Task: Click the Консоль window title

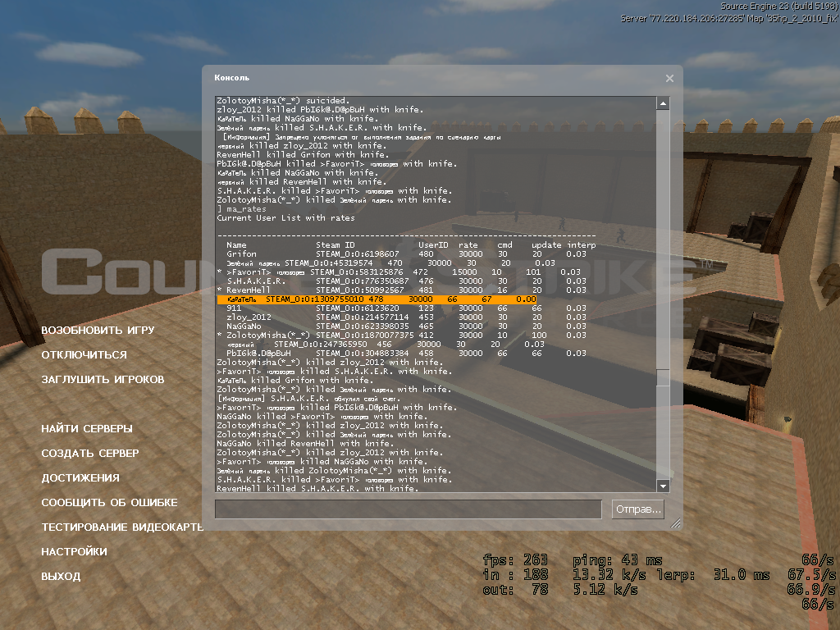Action: pos(231,78)
